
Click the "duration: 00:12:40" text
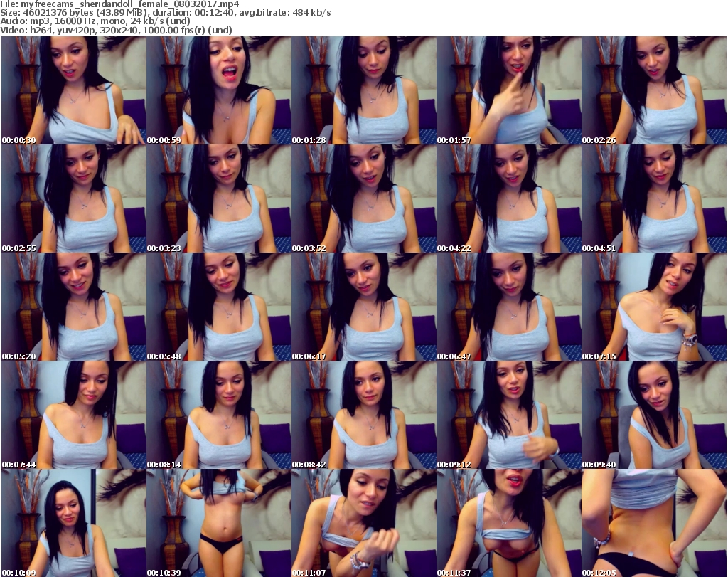pyautogui.click(x=193, y=13)
